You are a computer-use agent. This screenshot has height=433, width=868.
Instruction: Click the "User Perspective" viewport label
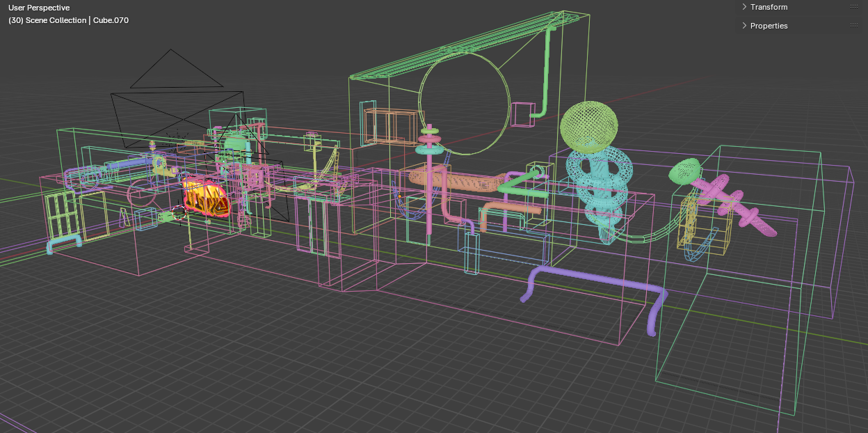[x=39, y=8]
